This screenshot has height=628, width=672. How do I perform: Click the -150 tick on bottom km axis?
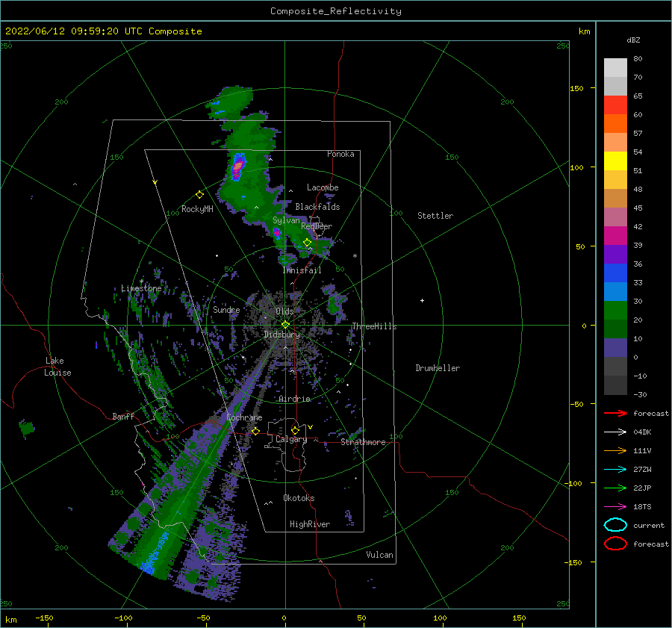[44, 618]
